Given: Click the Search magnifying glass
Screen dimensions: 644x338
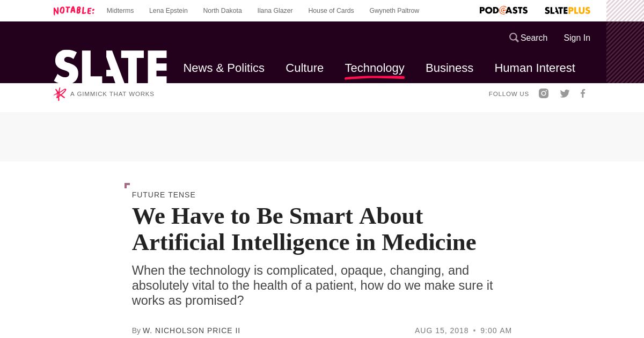Looking at the screenshot, I should [x=514, y=38].
